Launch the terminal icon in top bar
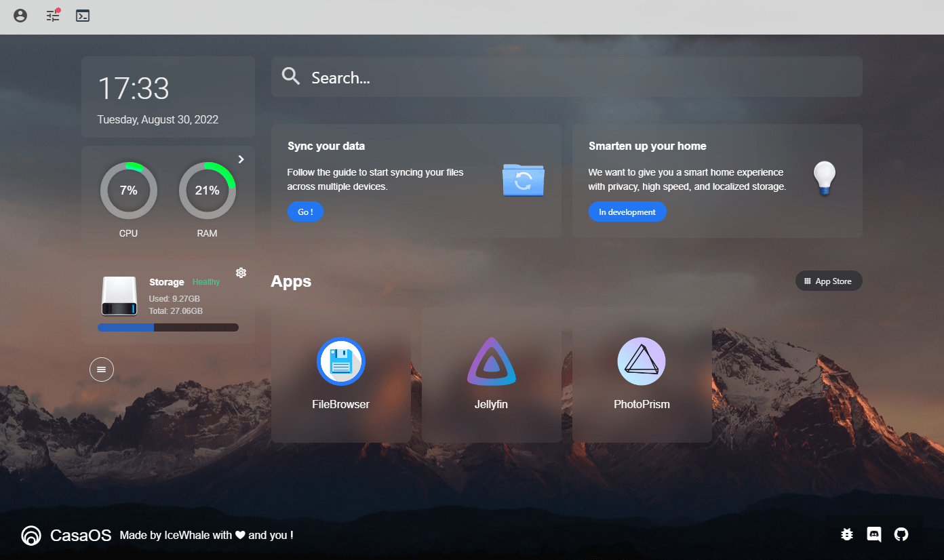944x560 pixels. (83, 16)
